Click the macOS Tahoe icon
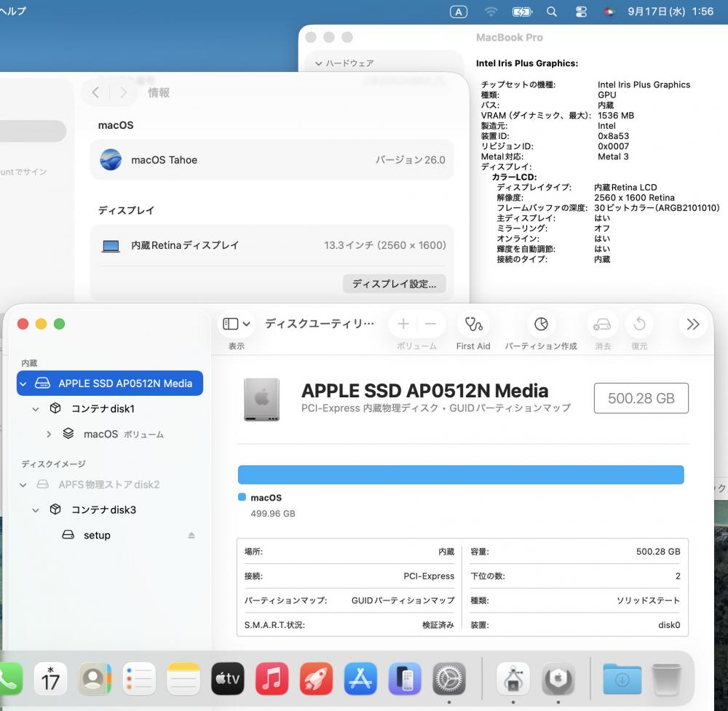The image size is (728, 711). 111,159
